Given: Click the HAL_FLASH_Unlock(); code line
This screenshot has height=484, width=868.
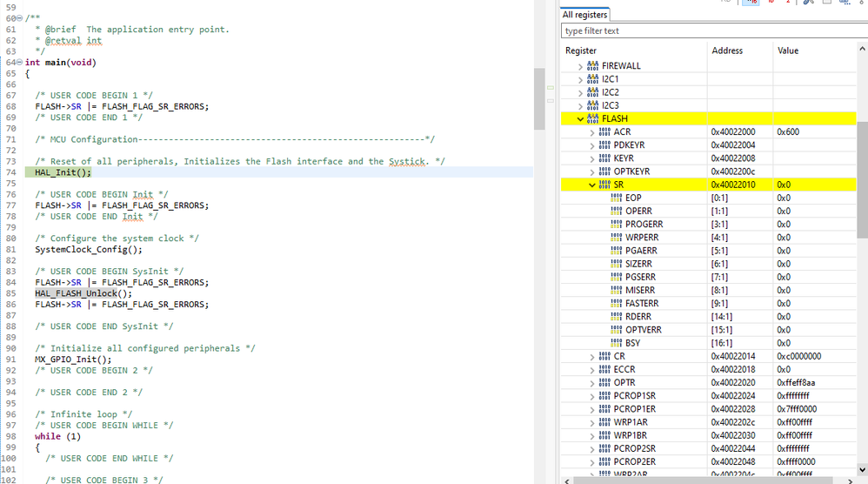Looking at the screenshot, I should [x=83, y=293].
